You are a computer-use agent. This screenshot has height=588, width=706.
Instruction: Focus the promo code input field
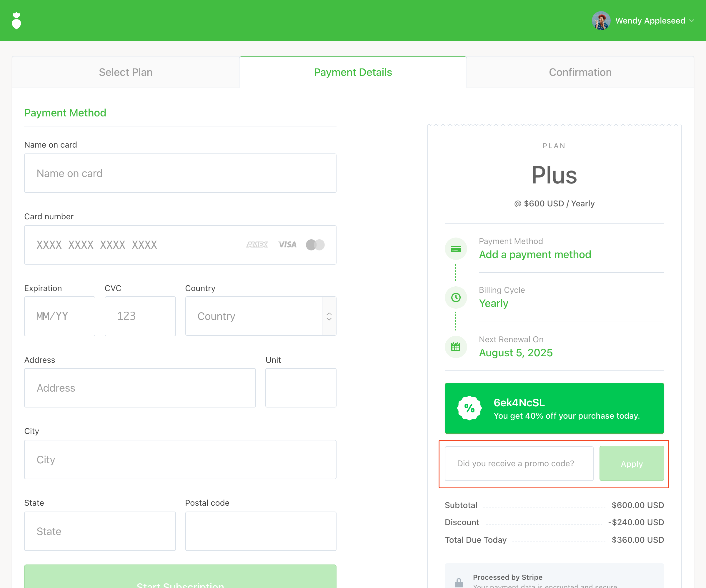pyautogui.click(x=519, y=463)
